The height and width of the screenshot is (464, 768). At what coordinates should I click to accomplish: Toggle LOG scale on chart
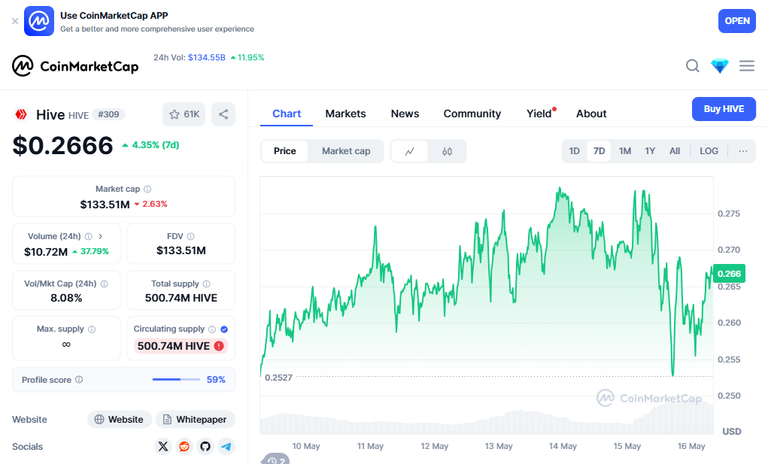click(709, 151)
